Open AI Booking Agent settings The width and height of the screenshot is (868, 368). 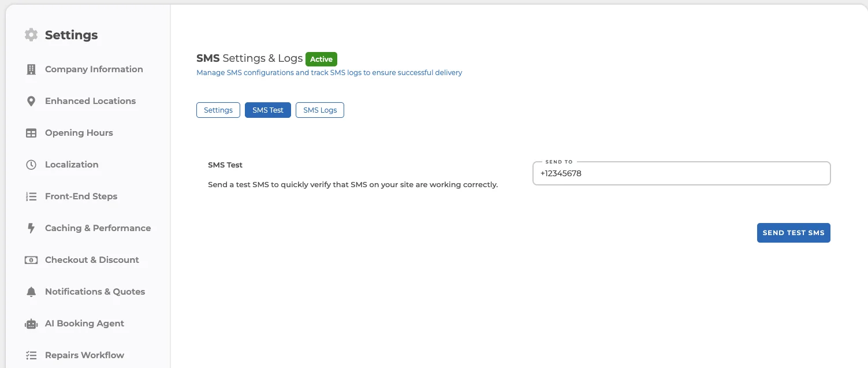click(x=85, y=324)
